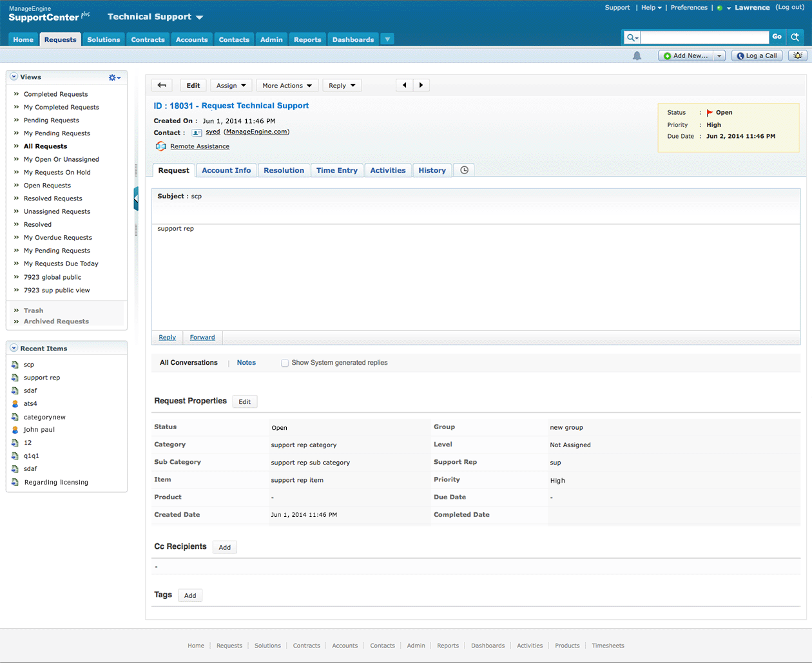
Task: Open the Add New dropdown arrow
Action: pos(719,56)
